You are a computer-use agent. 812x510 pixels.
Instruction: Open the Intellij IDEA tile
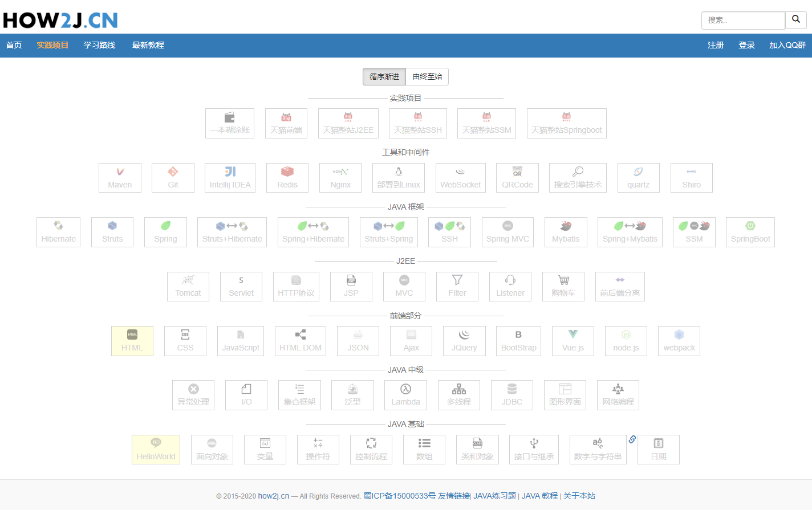(x=230, y=178)
